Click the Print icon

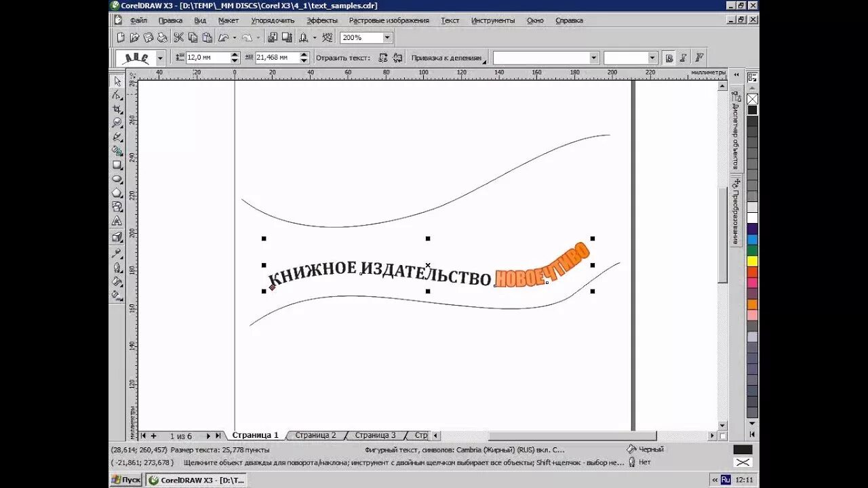click(x=163, y=37)
